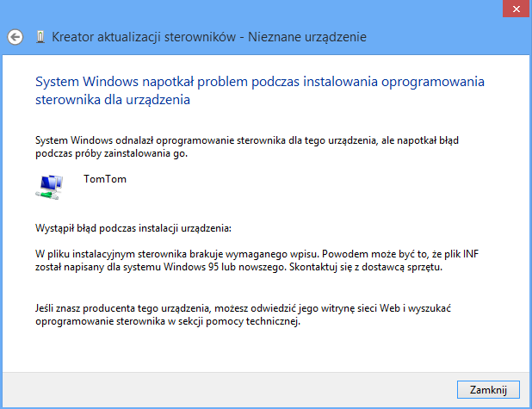The height and width of the screenshot is (409, 532).
Task: Click 'Wystąpił błąd podczas instalacji urządzenia:' line
Action: point(133,228)
